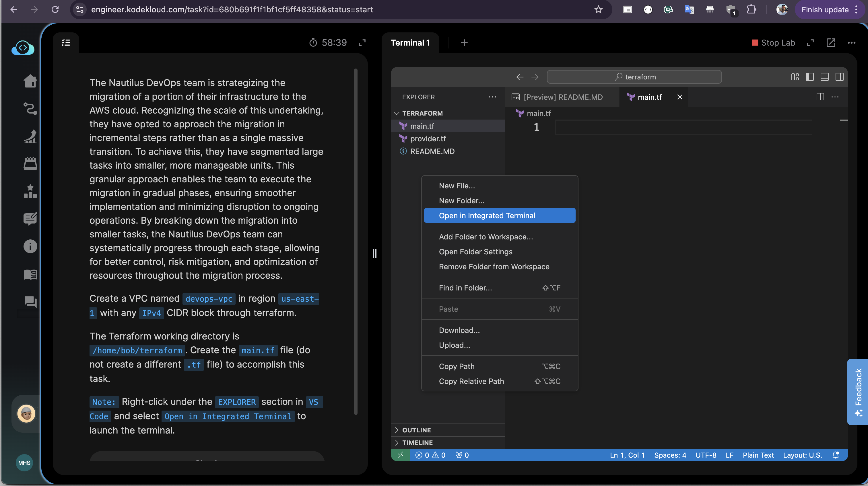This screenshot has width=868, height=486.
Task: Click the customize layout icon in title bar
Action: pos(795,77)
